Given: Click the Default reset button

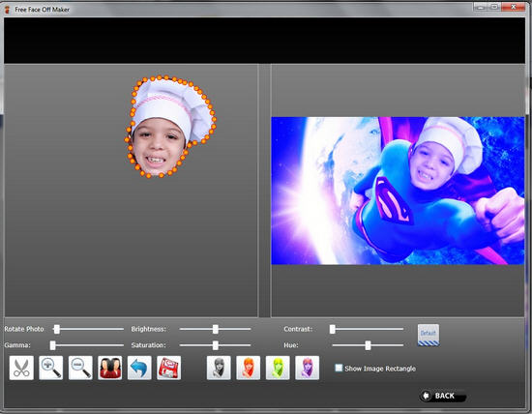Looking at the screenshot, I should click(x=429, y=335).
